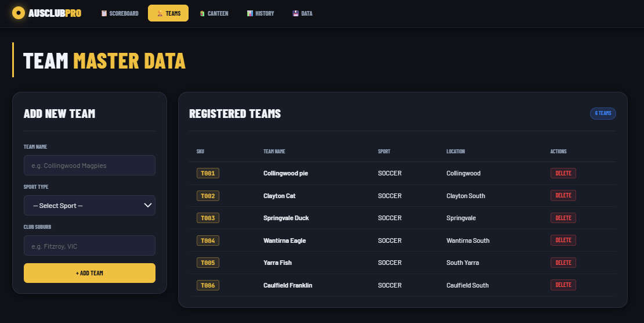Delete the Springvale Duck team
The image size is (644, 323).
coord(563,218)
